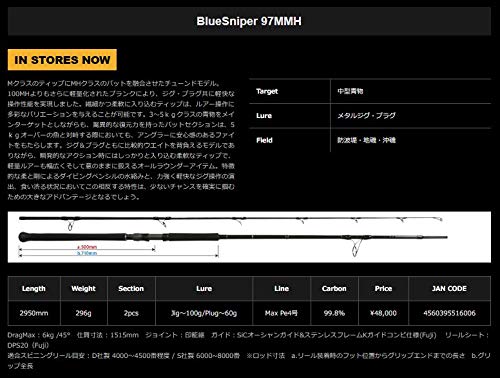
Task: Click the Lure label in spec list
Action: pyautogui.click(x=264, y=116)
